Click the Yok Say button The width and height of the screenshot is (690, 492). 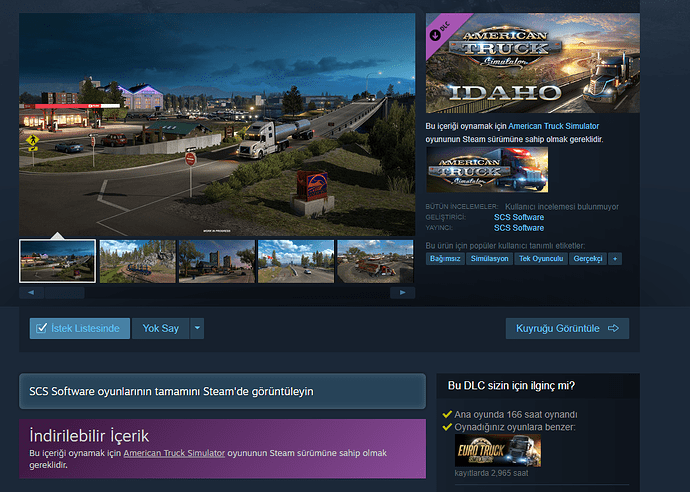tap(161, 328)
